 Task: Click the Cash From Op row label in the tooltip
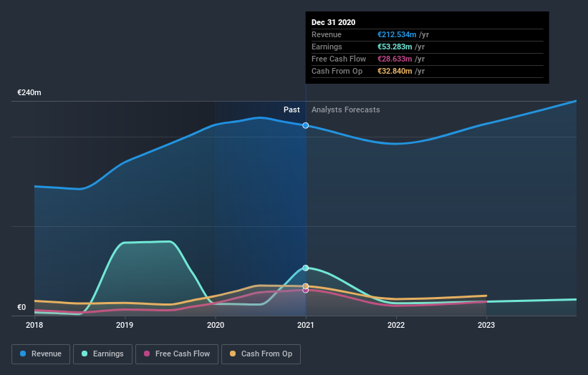337,71
